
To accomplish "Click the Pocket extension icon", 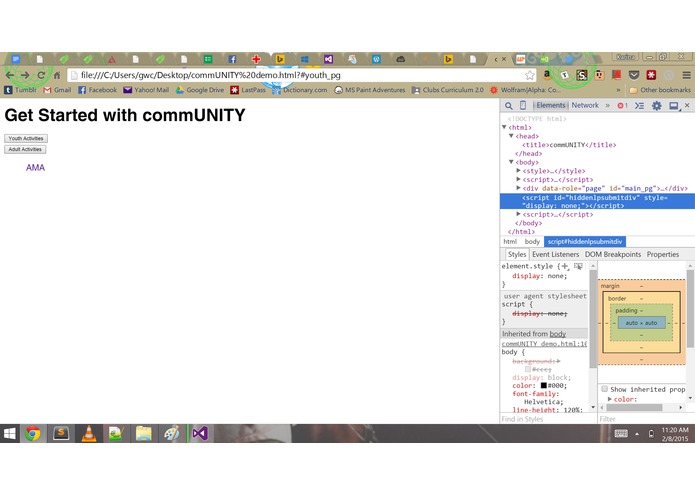I will pyautogui.click(x=634, y=75).
